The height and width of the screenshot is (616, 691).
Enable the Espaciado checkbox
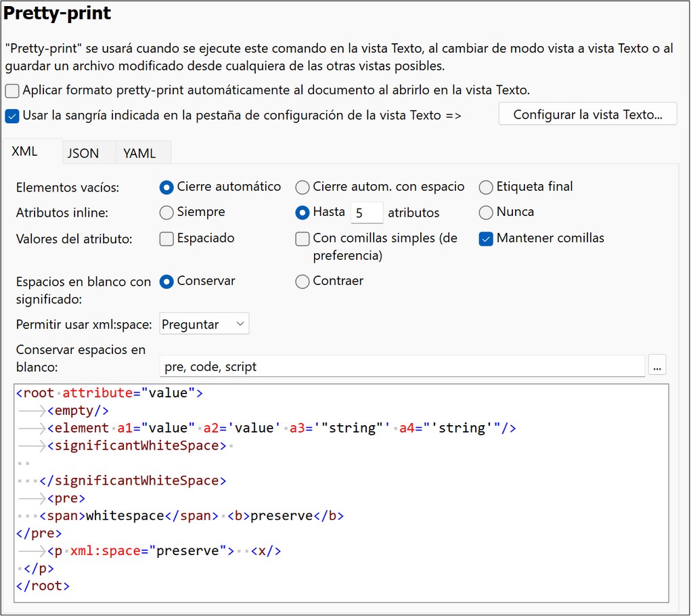click(166, 238)
